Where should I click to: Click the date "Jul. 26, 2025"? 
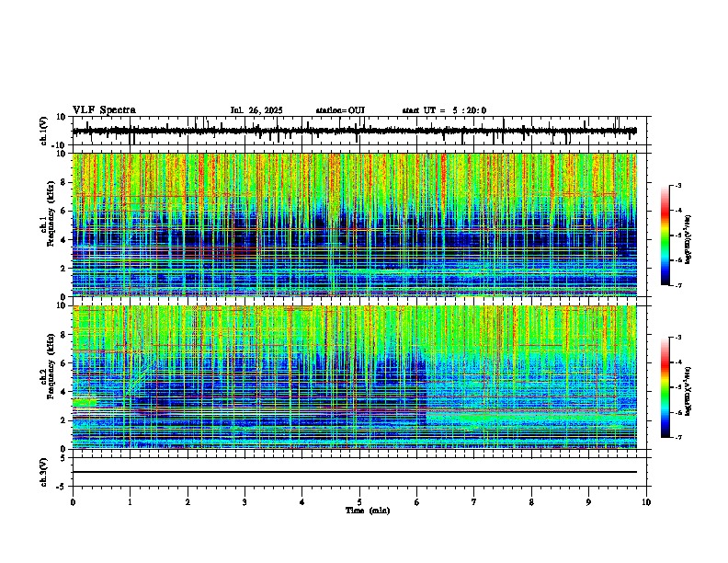coord(256,110)
